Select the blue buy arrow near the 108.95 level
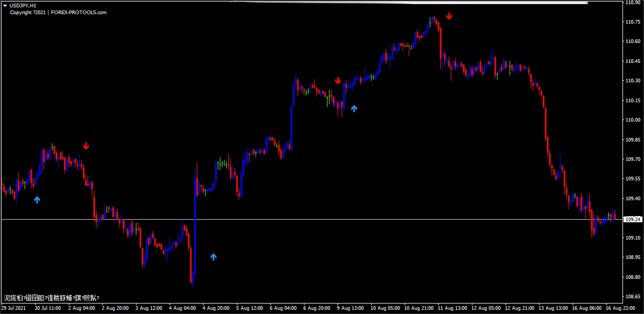The width and height of the screenshot is (644, 314). 213,257
